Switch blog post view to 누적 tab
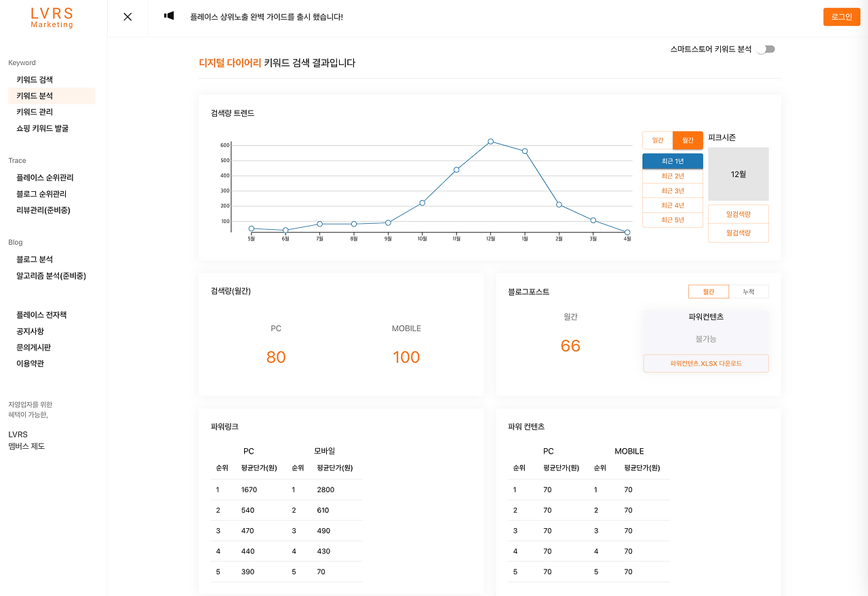 (x=749, y=292)
